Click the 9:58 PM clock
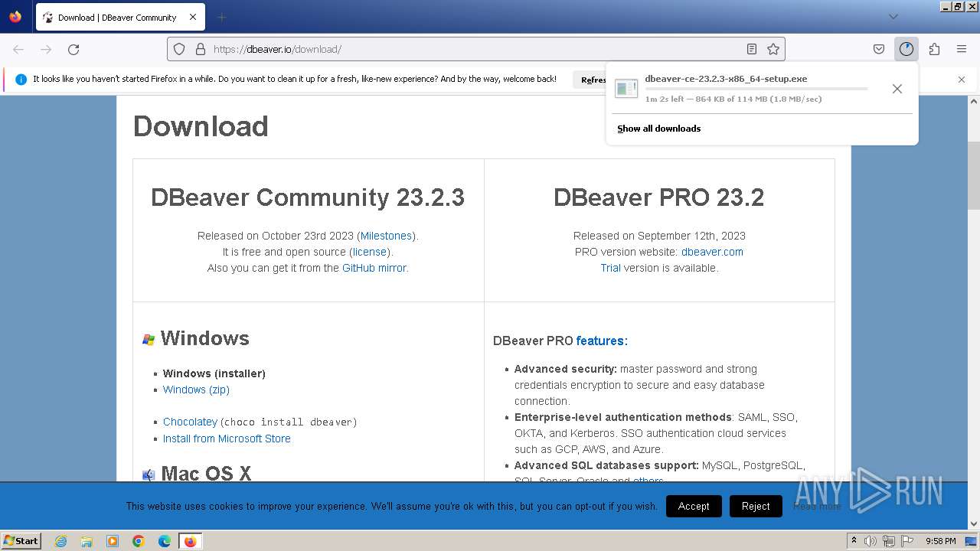The image size is (980, 551). 941,541
